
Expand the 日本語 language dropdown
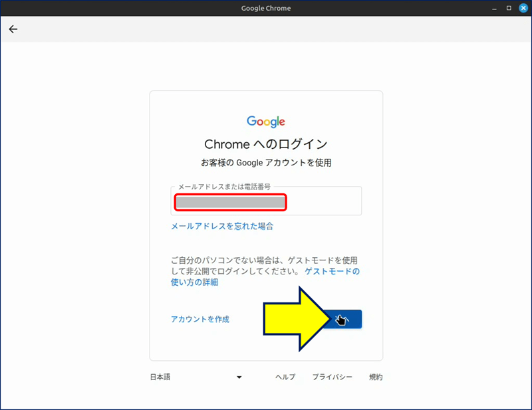tap(196, 377)
